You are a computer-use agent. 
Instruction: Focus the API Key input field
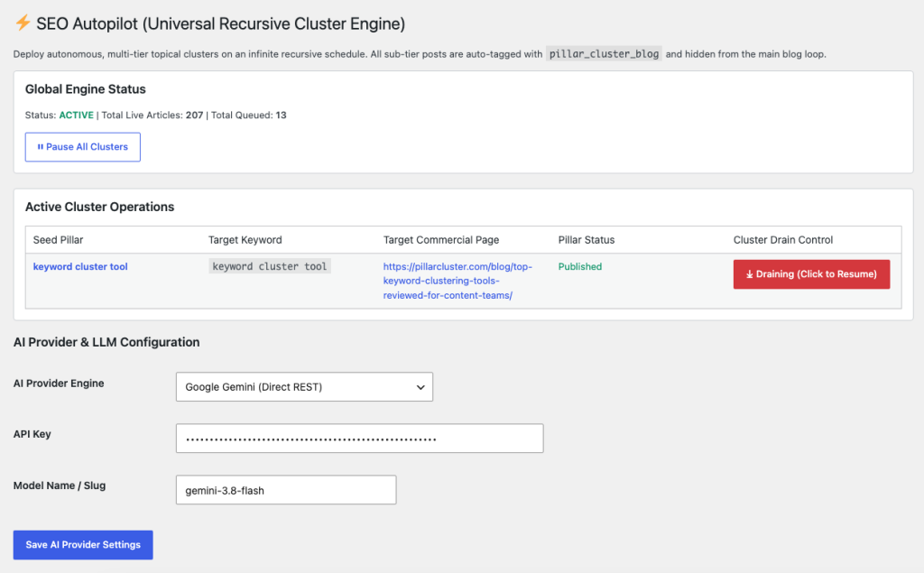pos(359,439)
